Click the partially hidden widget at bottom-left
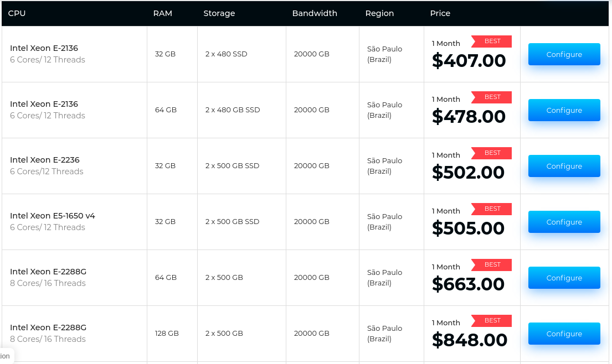The image size is (612, 364). (x=6, y=356)
